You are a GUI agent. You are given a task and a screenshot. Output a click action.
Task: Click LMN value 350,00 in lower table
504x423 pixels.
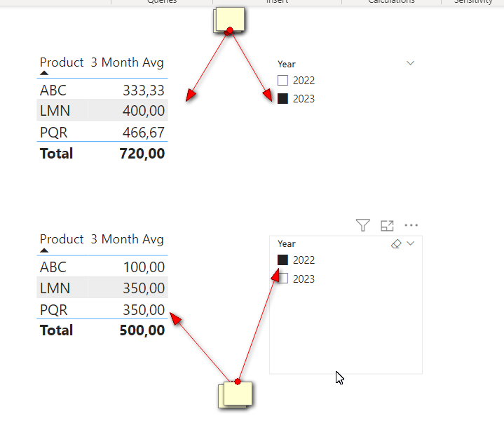pos(144,288)
